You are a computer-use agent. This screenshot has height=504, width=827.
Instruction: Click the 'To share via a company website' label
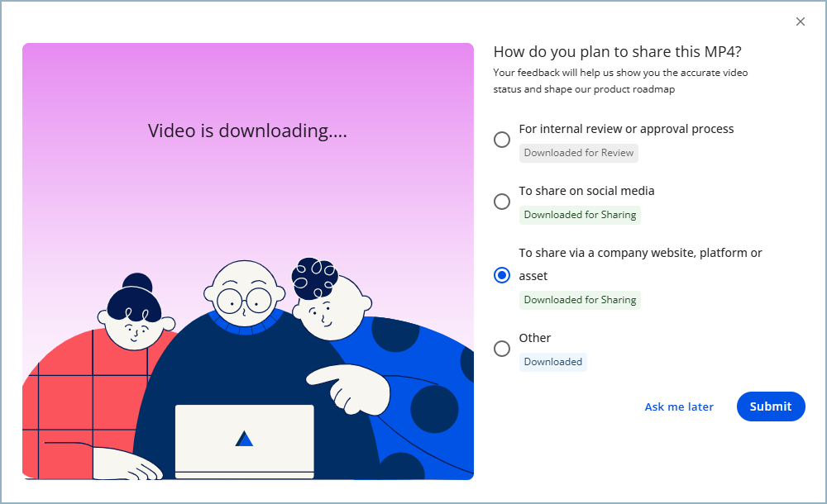point(640,253)
